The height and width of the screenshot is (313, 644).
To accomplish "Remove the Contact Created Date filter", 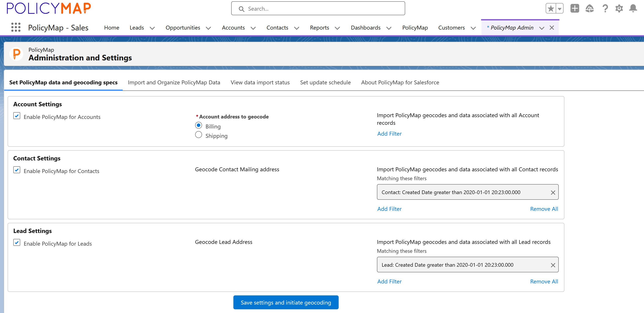I will (x=553, y=192).
